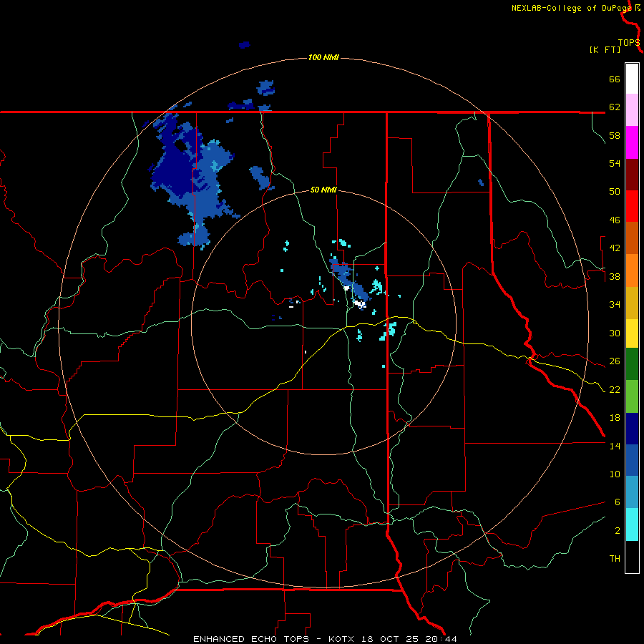Click the light pink swatch between 62 and 58
Screen dimensions: 644x644
(x=632, y=109)
